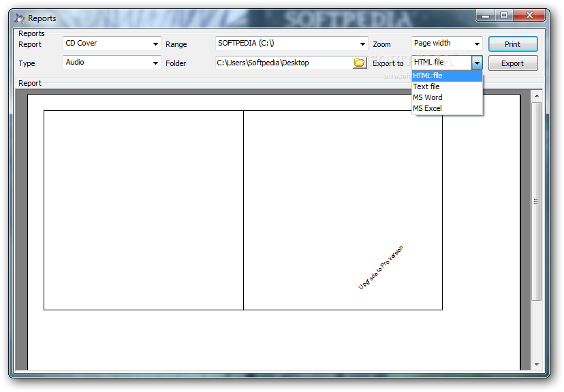Click the Reports window title icon

18,18
